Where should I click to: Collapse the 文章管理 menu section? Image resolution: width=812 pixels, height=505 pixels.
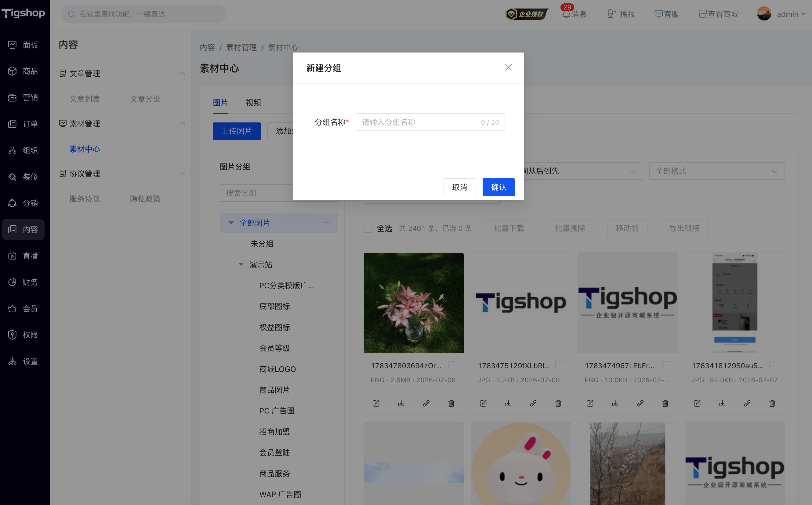[x=182, y=74]
